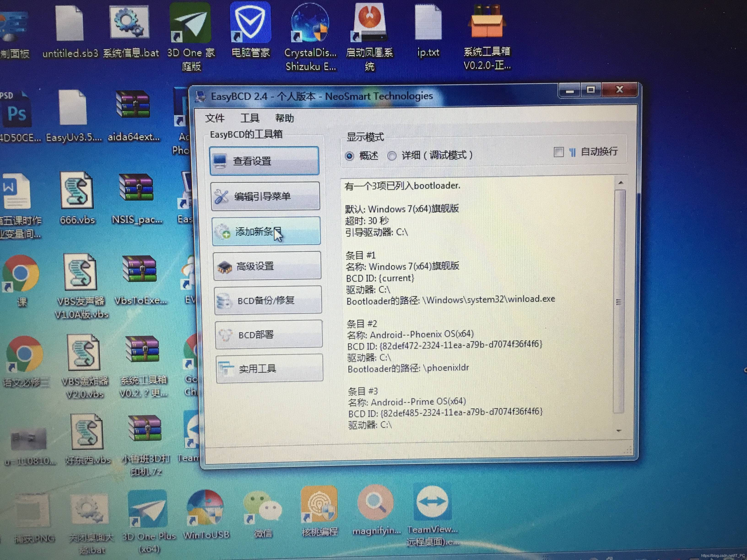Select 编辑引导菜单 (Edit Boot Menu) tool

265,196
